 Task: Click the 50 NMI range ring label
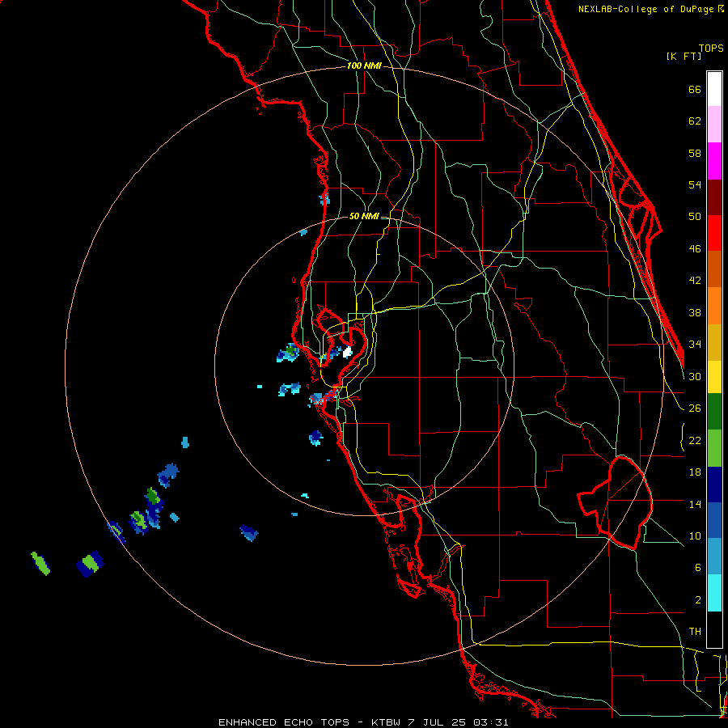(364, 216)
